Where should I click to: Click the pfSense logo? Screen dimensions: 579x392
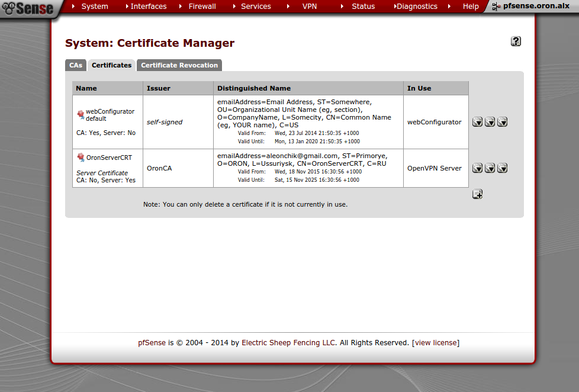pyautogui.click(x=28, y=8)
